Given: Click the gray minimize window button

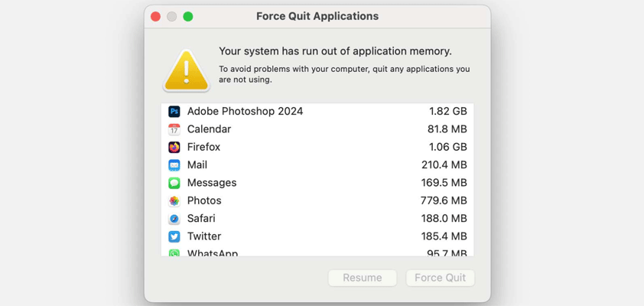Looking at the screenshot, I should (x=171, y=16).
